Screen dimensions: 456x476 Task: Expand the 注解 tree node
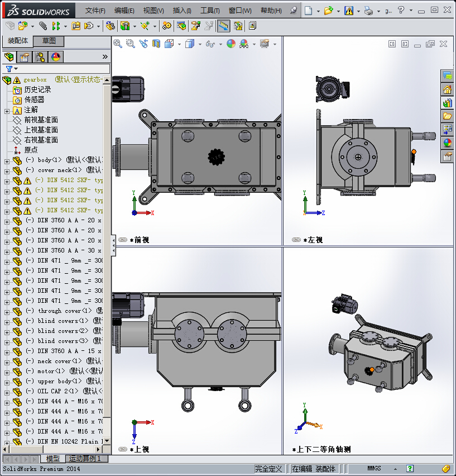click(x=7, y=111)
